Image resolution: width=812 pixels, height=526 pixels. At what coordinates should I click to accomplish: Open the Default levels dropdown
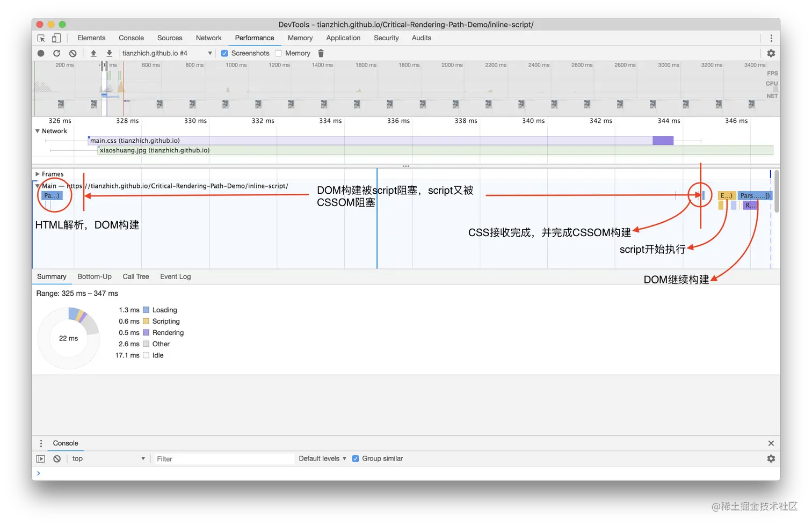[x=322, y=458]
